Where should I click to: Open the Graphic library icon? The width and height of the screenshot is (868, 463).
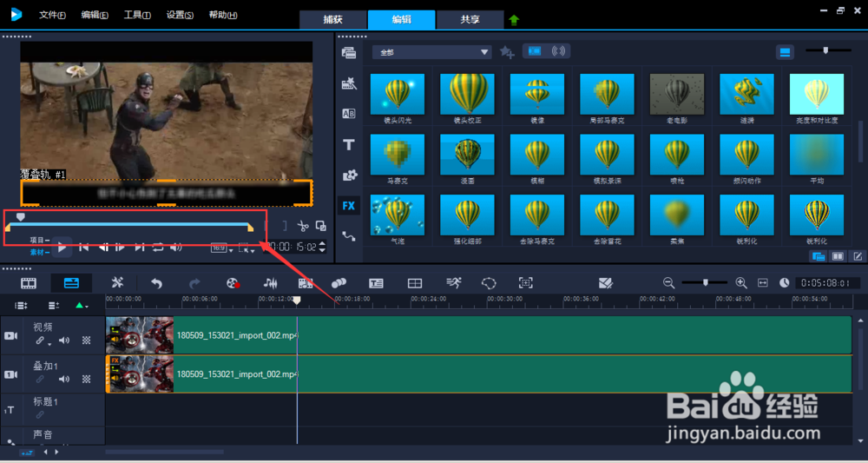tap(349, 175)
